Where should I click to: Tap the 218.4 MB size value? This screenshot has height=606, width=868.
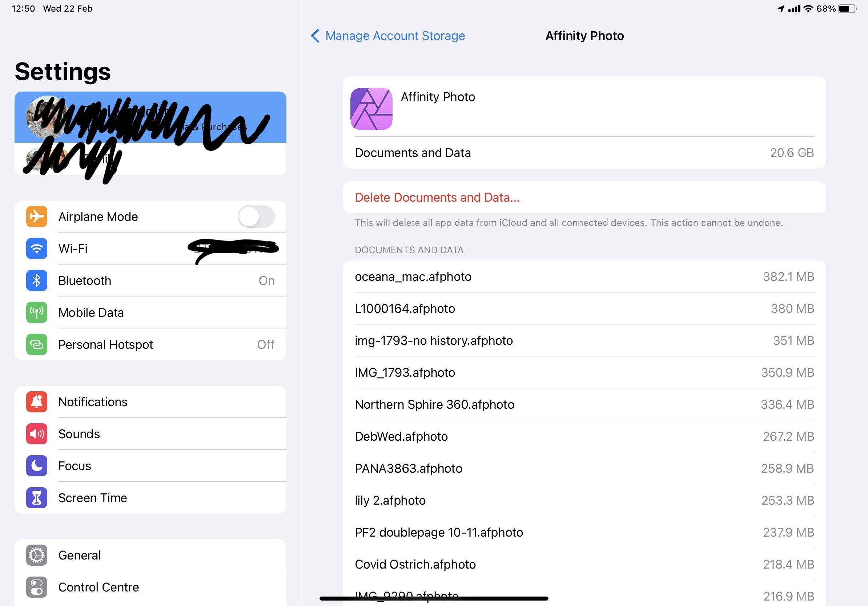[788, 564]
